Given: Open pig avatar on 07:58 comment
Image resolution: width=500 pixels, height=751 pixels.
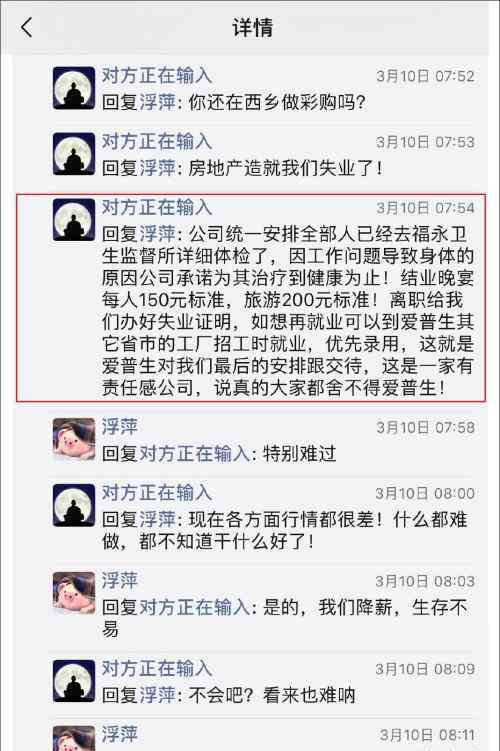Looking at the screenshot, I should tap(74, 439).
